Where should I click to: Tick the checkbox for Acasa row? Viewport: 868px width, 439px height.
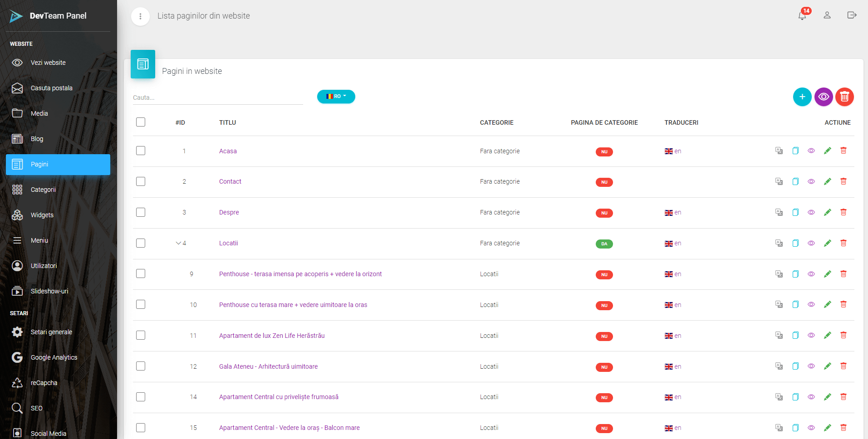point(141,151)
